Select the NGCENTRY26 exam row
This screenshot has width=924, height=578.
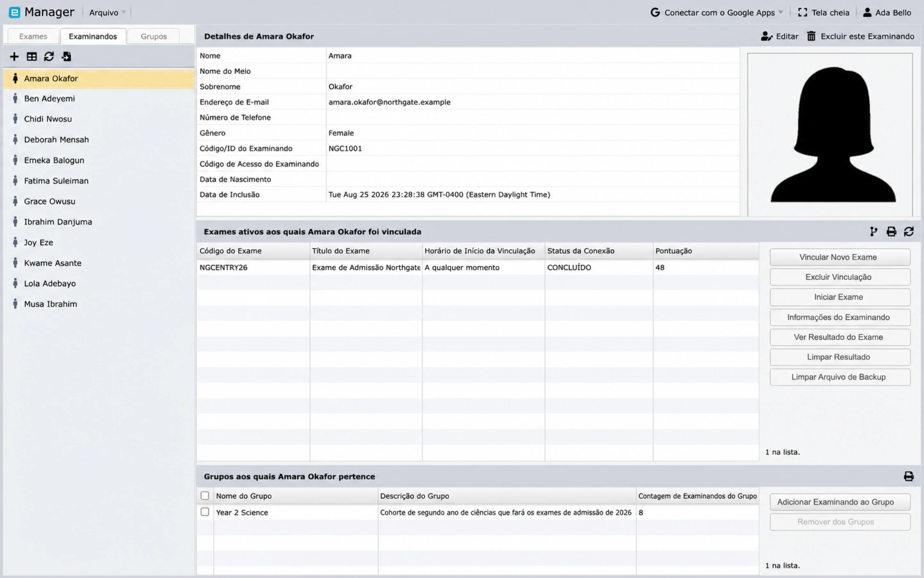coord(477,267)
